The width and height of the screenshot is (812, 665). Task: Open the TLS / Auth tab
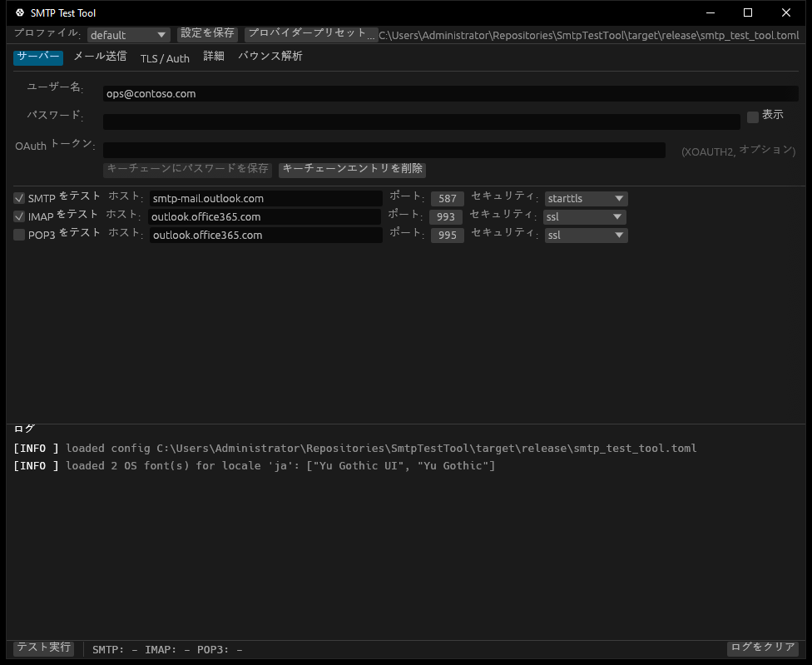pos(165,58)
